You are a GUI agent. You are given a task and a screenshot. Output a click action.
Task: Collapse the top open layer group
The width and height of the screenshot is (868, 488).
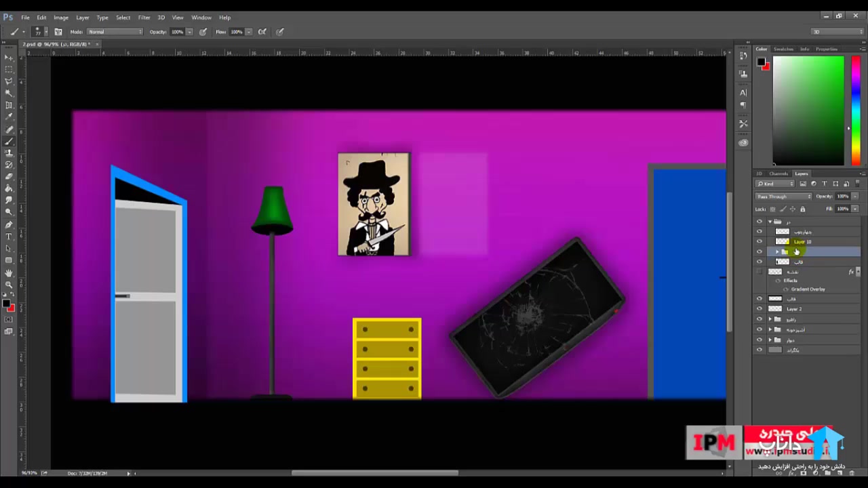click(770, 222)
